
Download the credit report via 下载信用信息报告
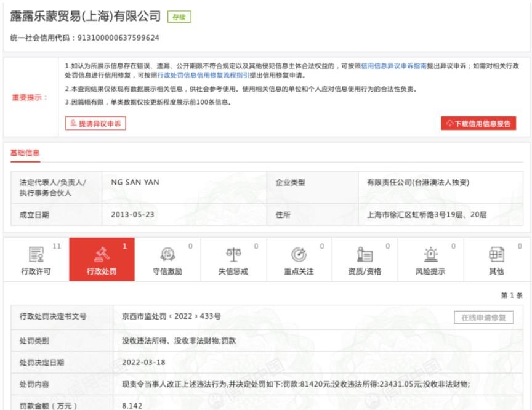pos(478,123)
